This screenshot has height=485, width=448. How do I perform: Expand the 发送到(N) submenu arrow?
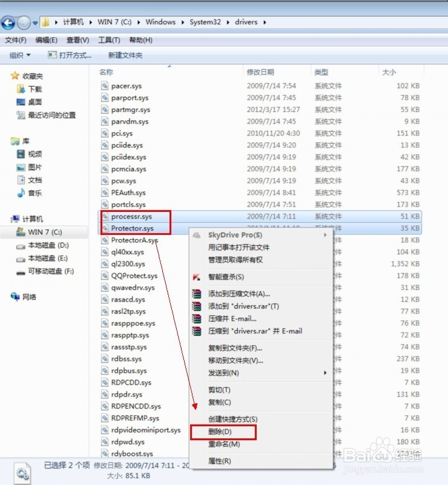(325, 373)
